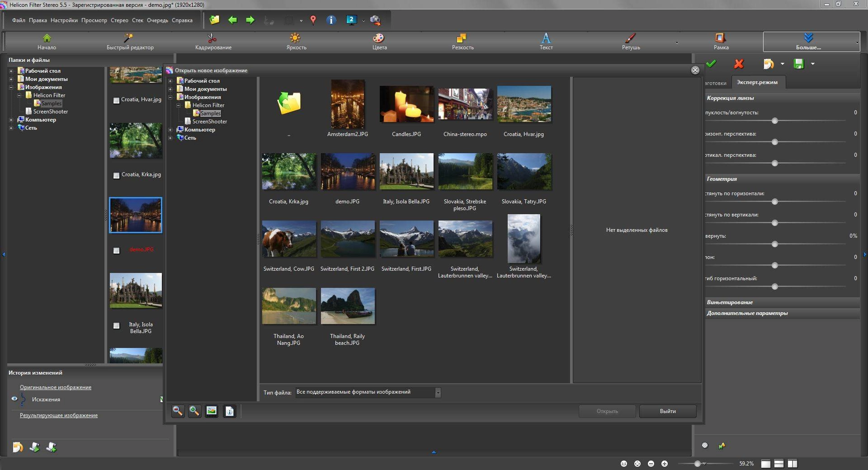Open the Файл menu
The image size is (868, 470).
19,20
